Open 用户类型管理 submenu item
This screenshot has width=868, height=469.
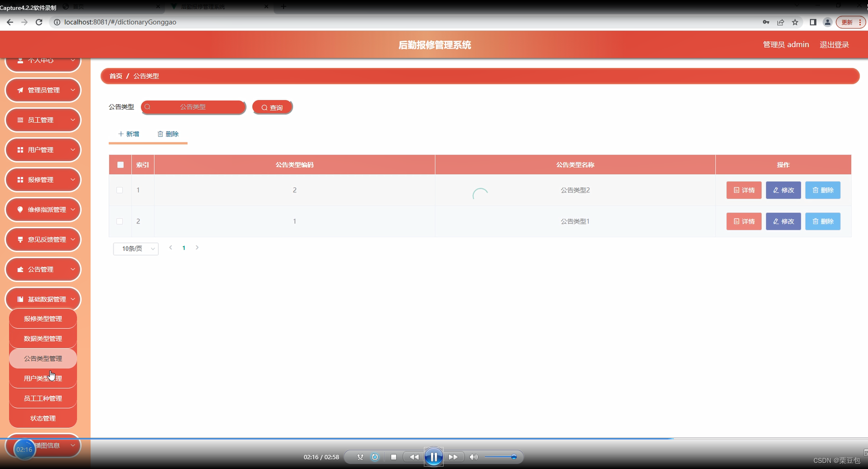[43, 379]
